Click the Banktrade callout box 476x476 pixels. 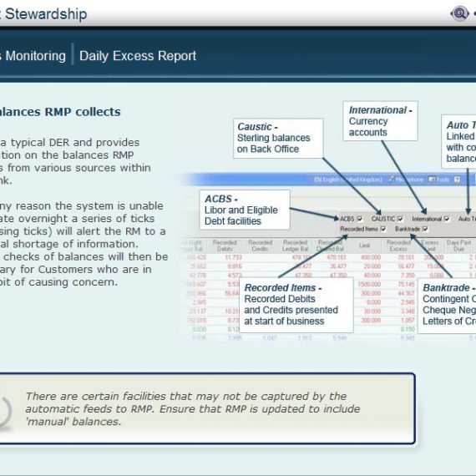(447, 306)
